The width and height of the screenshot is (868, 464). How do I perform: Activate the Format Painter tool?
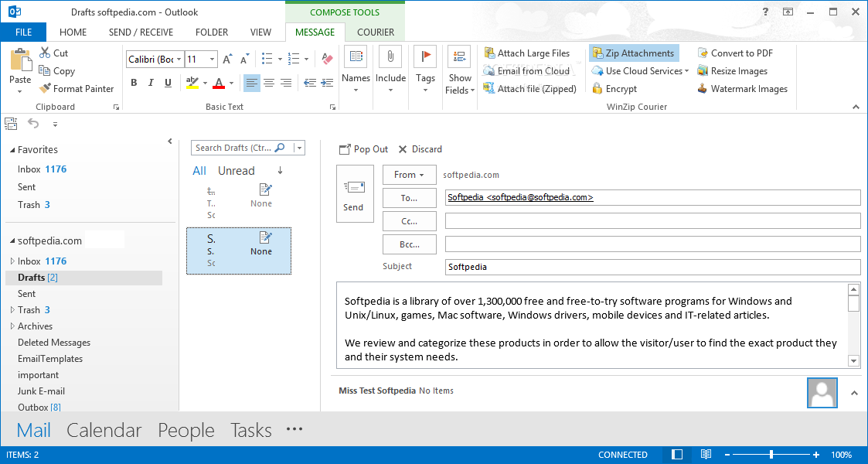pyautogui.click(x=76, y=89)
